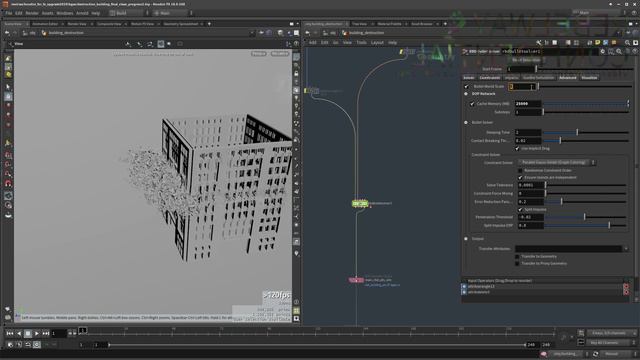This screenshot has height=360, width=640.
Task: Click the network editor find magnifier icon
Action: (627, 42)
